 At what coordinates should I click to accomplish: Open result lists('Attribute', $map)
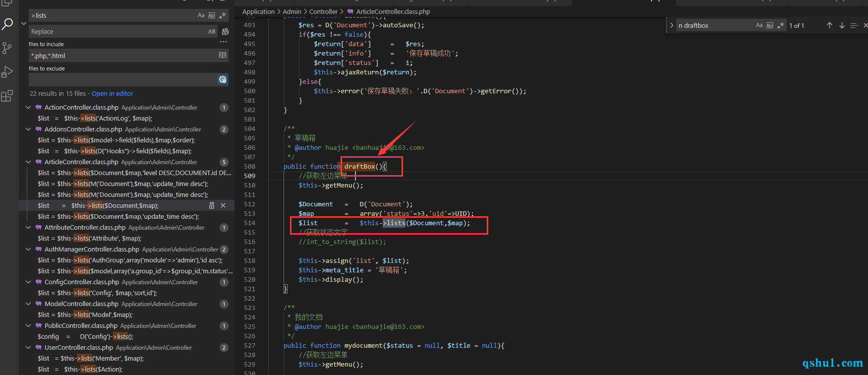90,238
